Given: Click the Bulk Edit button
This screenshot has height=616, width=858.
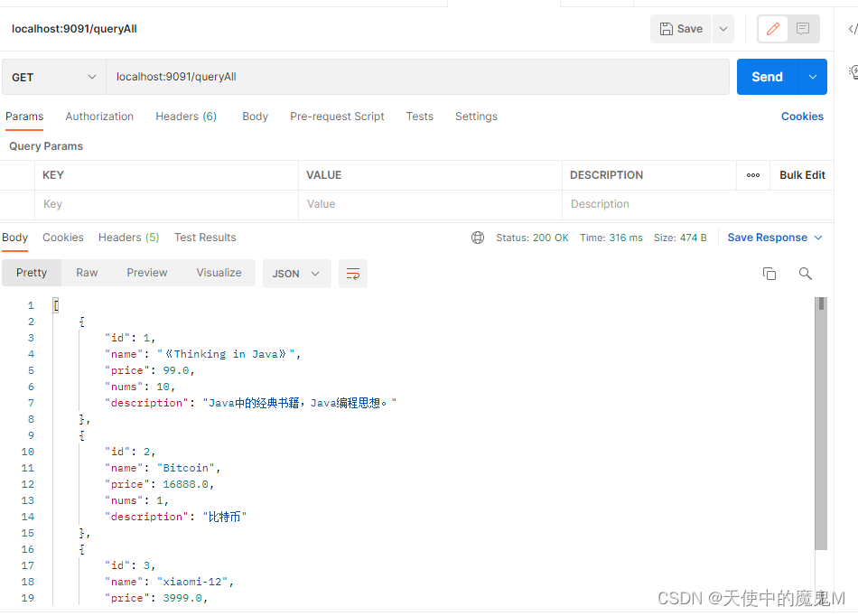Looking at the screenshot, I should pos(802,175).
